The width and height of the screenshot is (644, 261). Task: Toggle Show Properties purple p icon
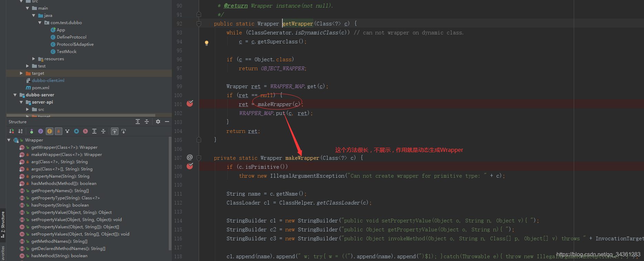41,131
